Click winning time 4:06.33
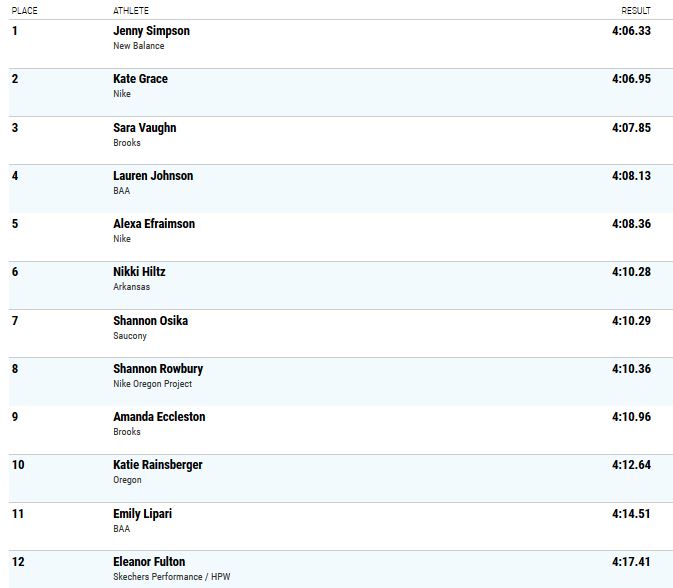The width and height of the screenshot is (673, 588). [x=631, y=31]
